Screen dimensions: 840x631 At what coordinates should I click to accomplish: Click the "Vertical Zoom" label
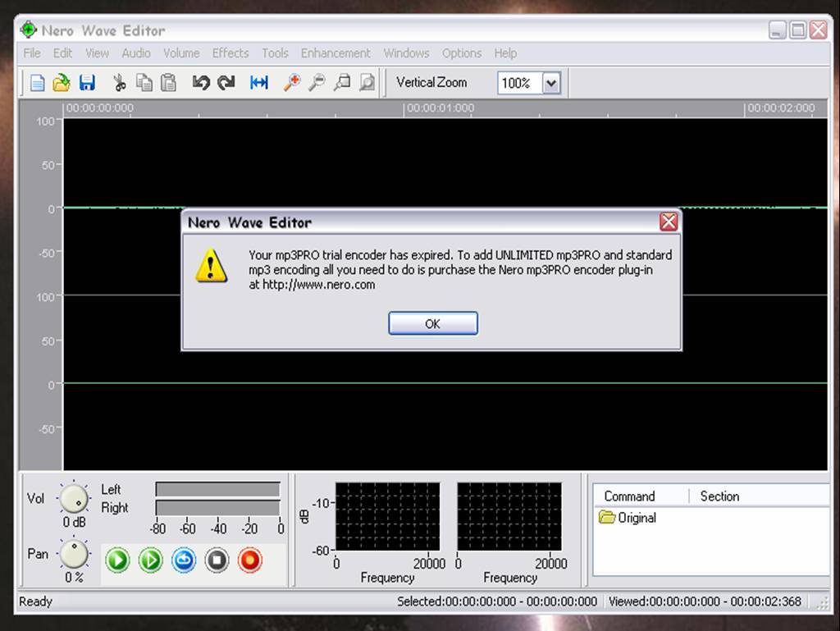click(431, 83)
